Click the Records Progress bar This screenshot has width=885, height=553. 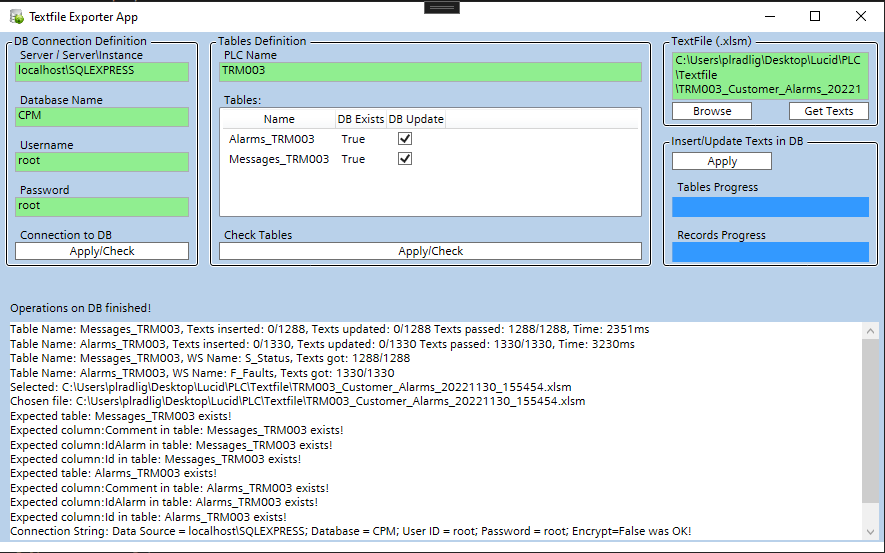(770, 252)
